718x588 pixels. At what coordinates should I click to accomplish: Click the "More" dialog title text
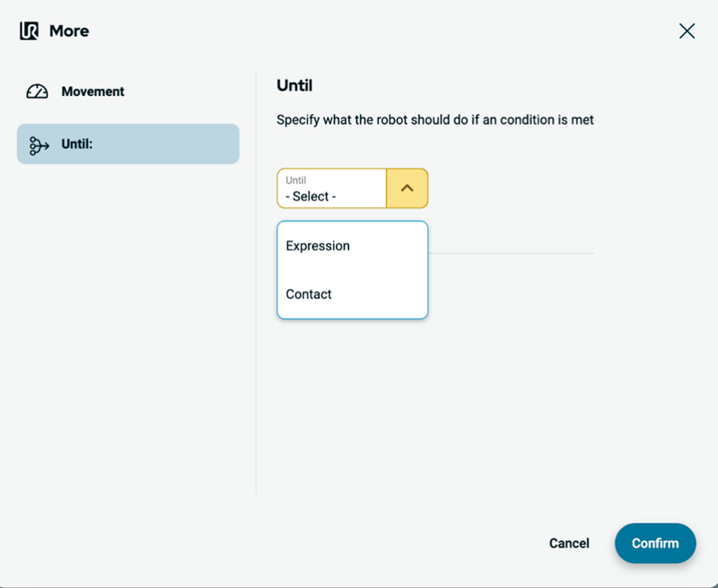[x=69, y=31]
